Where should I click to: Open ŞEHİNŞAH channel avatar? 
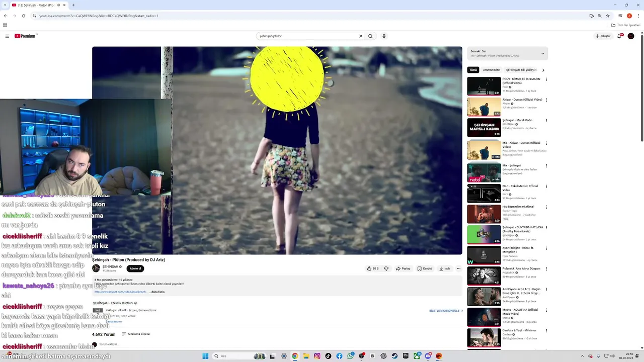click(96, 268)
